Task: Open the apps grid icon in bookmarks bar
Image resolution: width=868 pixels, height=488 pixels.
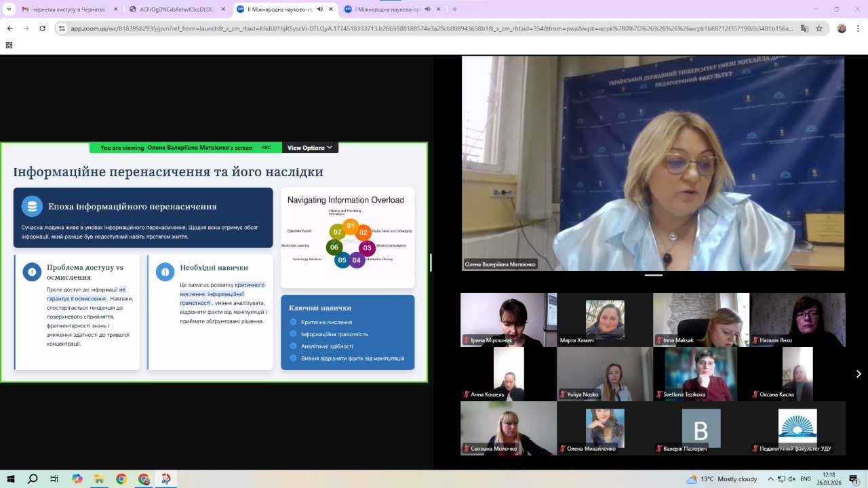Action: click(x=9, y=45)
